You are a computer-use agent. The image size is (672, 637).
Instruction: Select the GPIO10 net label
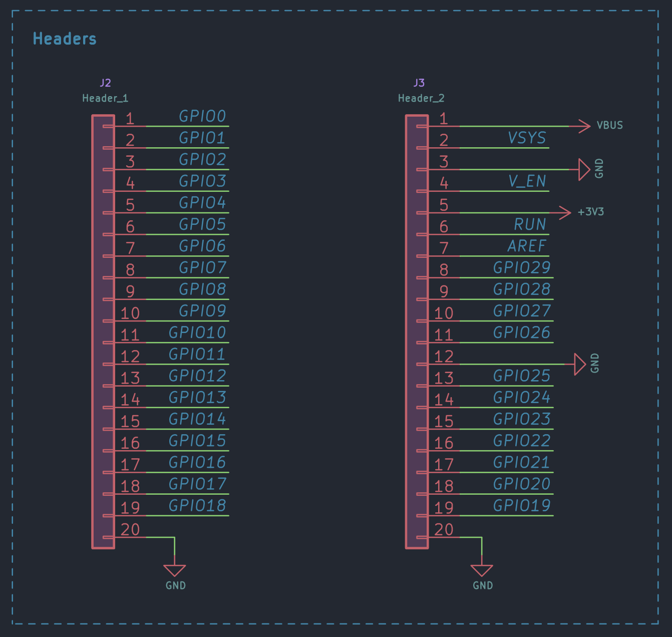coord(197,333)
